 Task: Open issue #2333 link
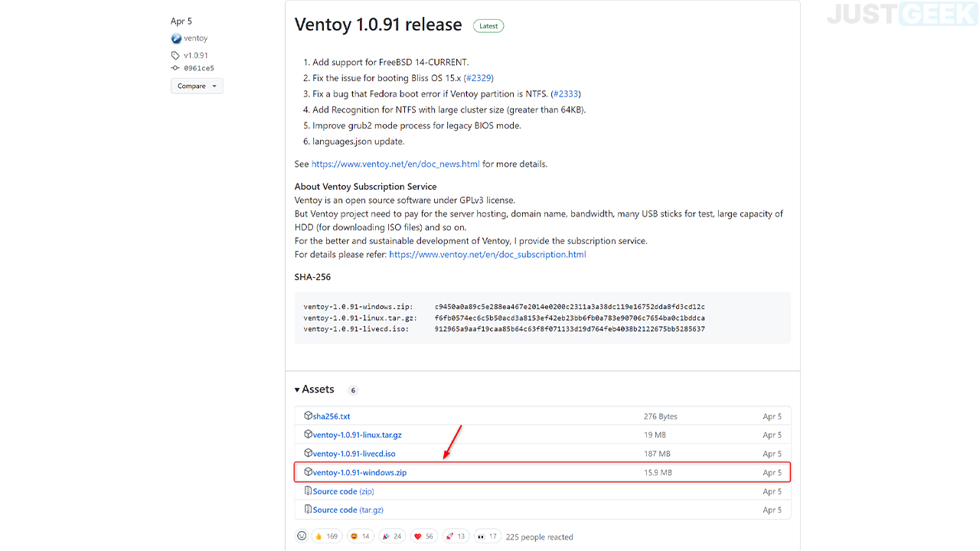(566, 94)
